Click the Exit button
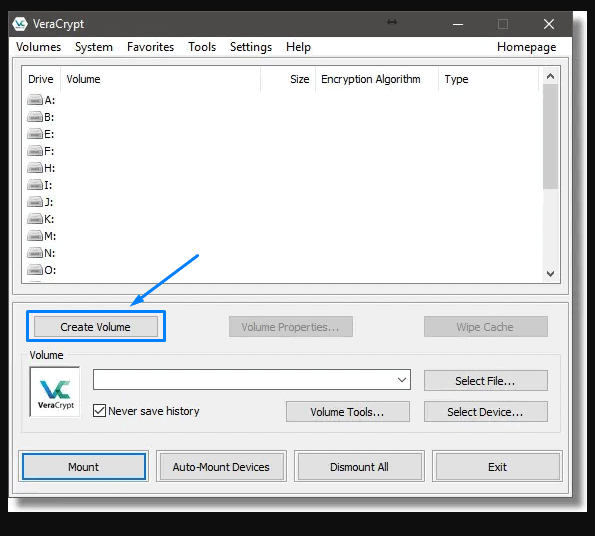The height and width of the screenshot is (536, 595). (x=497, y=467)
